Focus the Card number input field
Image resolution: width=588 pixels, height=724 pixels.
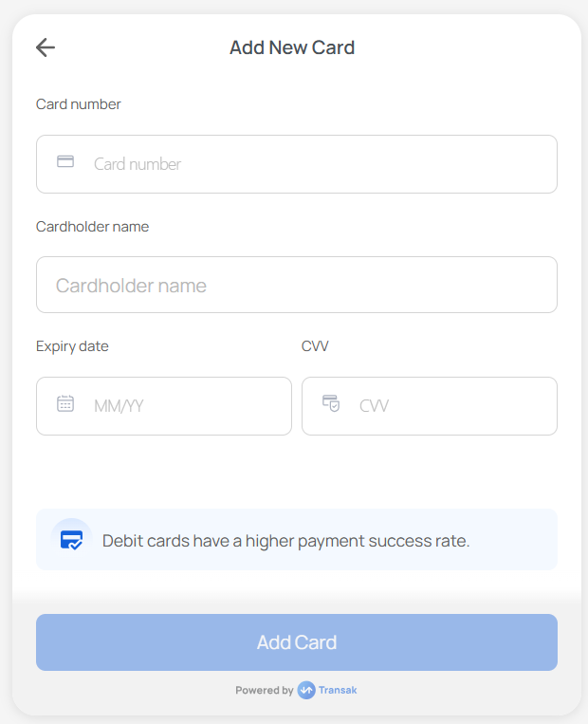297,164
